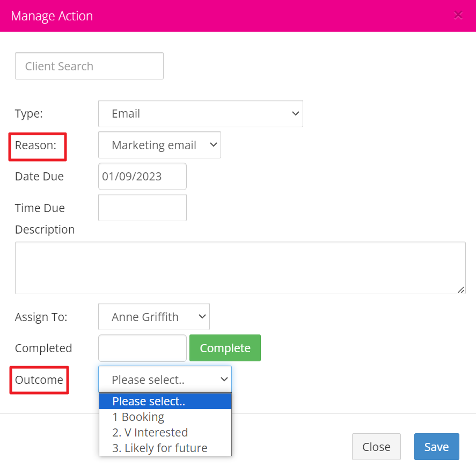Click the Reason dropdown arrow icon
The image size is (476, 473).
213,144
